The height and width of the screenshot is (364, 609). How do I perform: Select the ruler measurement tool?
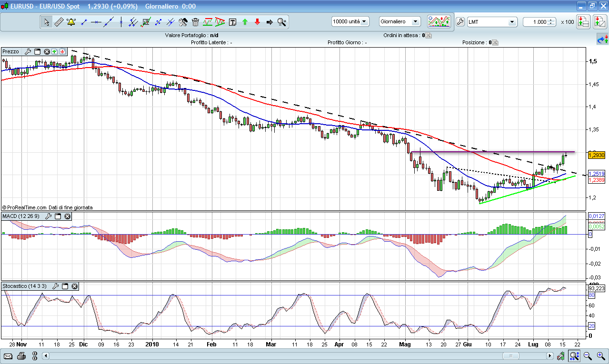(x=59, y=22)
